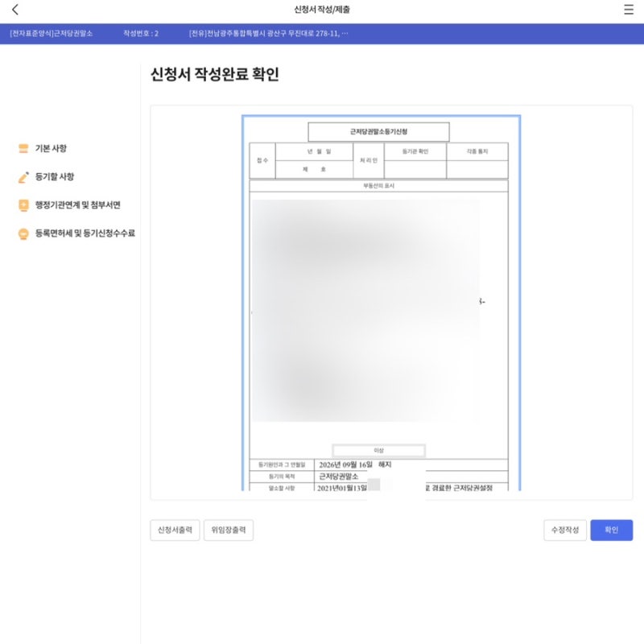The image size is (644, 644).
Task: Click the 위임장출력 button
Action: [229, 530]
